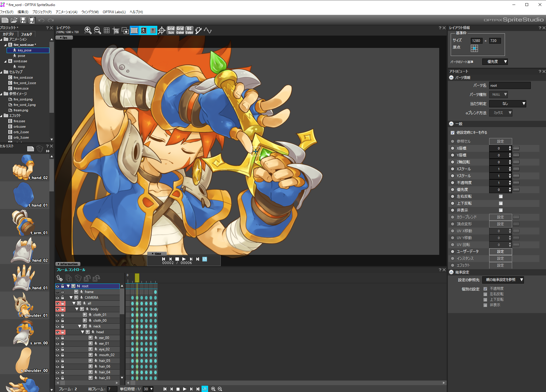Check the 非表示 hide checkbox in attributes
The width and height of the screenshot is (546, 392).
(x=501, y=210)
